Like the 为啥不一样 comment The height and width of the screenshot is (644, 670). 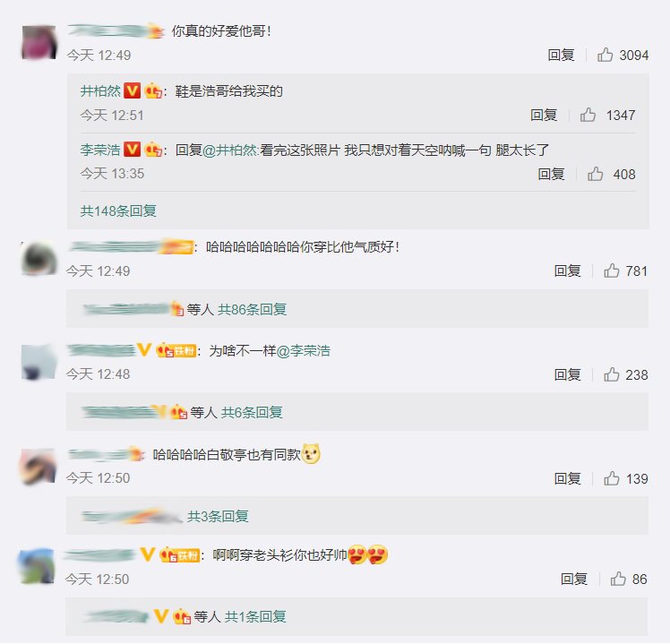tap(612, 374)
